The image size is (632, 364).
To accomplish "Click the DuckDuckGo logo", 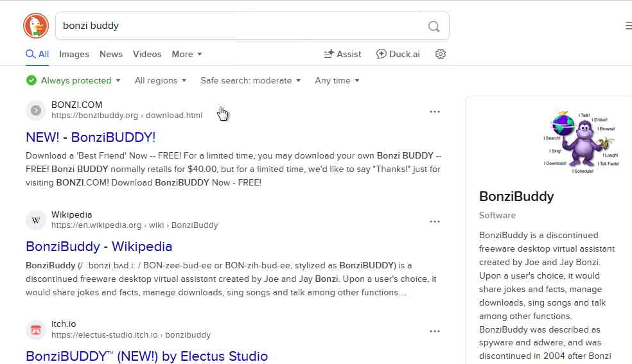I will coord(36,26).
